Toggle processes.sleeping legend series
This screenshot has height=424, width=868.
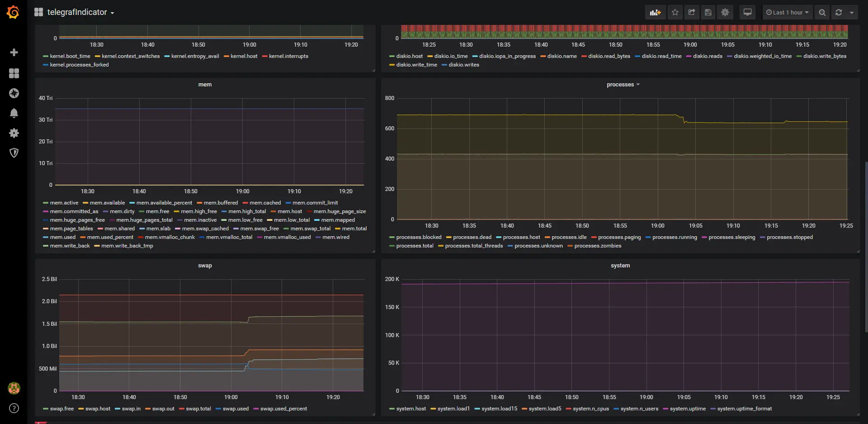point(732,237)
